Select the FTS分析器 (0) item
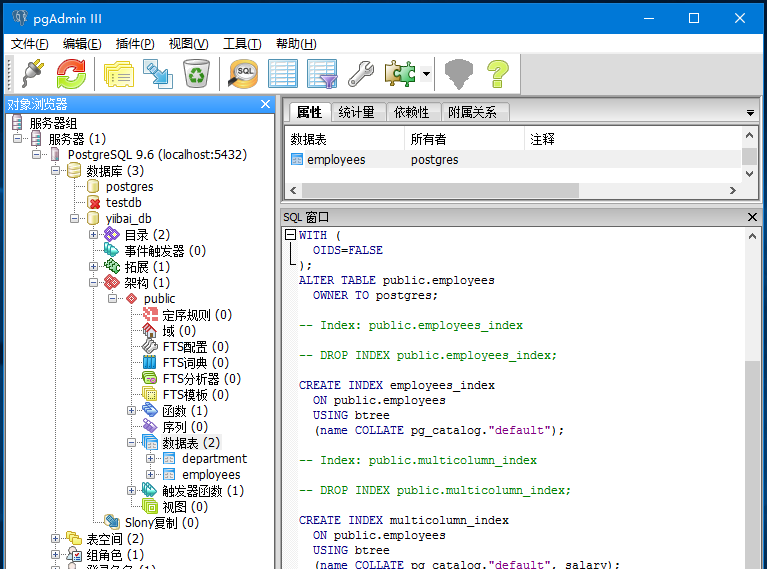Image resolution: width=767 pixels, height=569 pixels. (x=202, y=379)
